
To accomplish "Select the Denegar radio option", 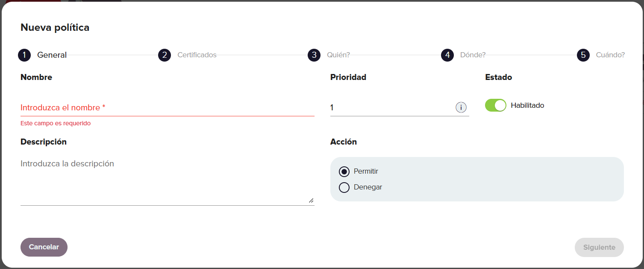I will 344,187.
